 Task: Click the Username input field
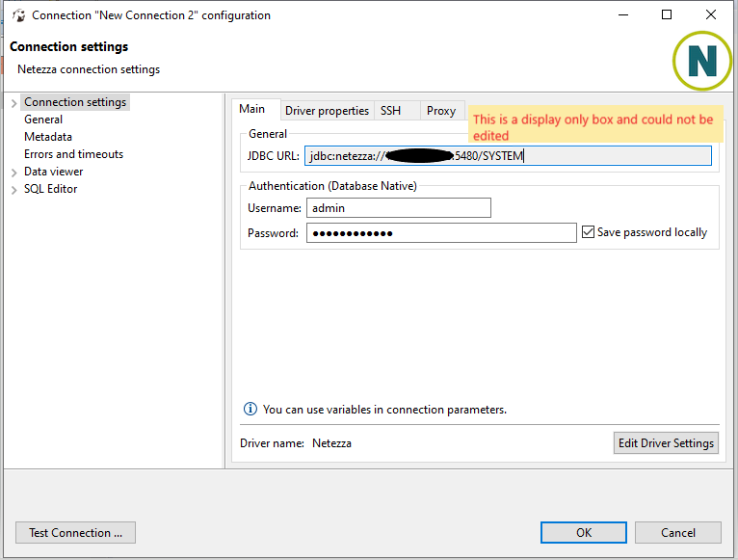pos(399,207)
